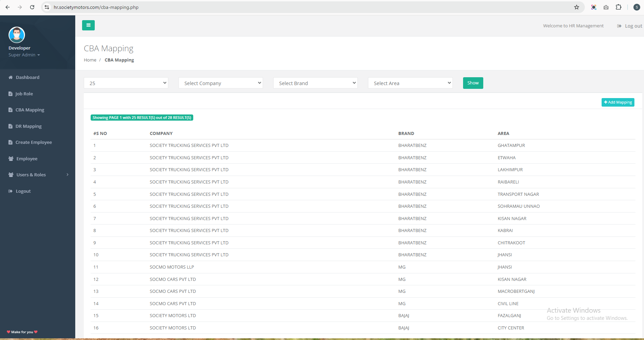Open the Select Company dropdown
Image resolution: width=644 pixels, height=340 pixels.
pos(221,83)
